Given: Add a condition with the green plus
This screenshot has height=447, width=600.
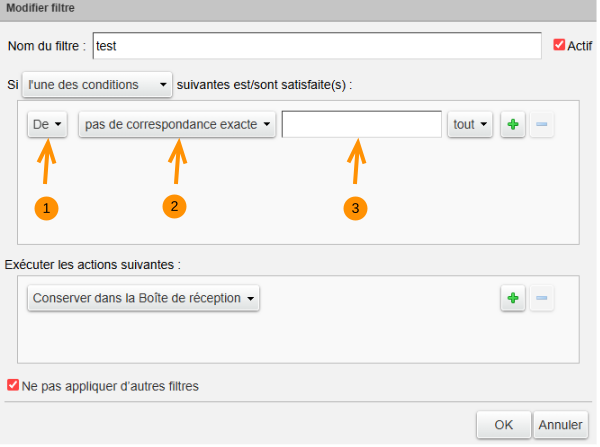Looking at the screenshot, I should [x=512, y=125].
